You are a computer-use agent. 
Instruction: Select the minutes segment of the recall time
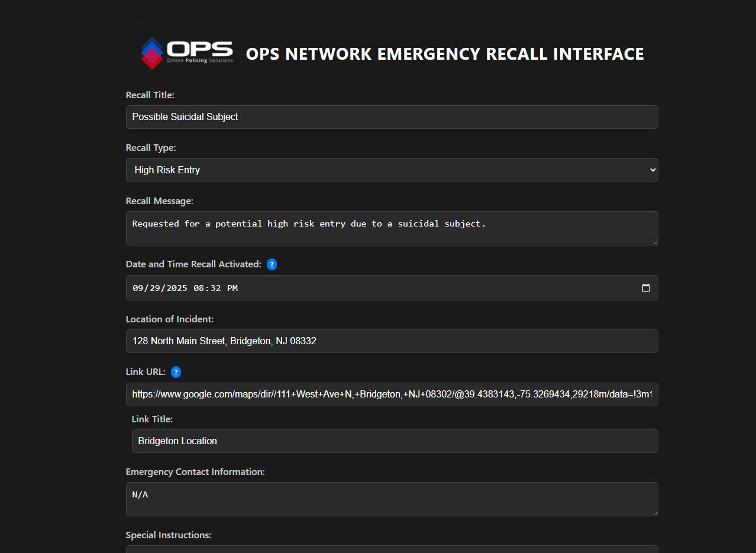[215, 288]
